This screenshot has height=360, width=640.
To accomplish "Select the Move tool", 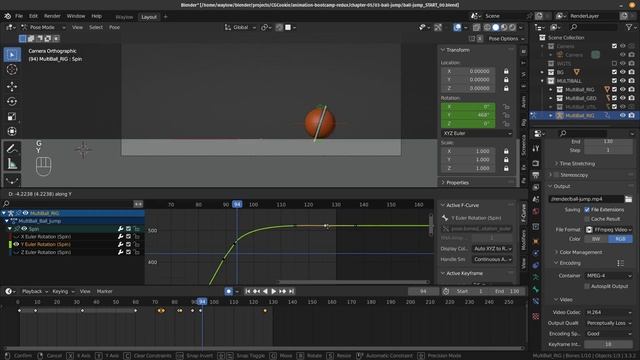I will coord(12,86).
